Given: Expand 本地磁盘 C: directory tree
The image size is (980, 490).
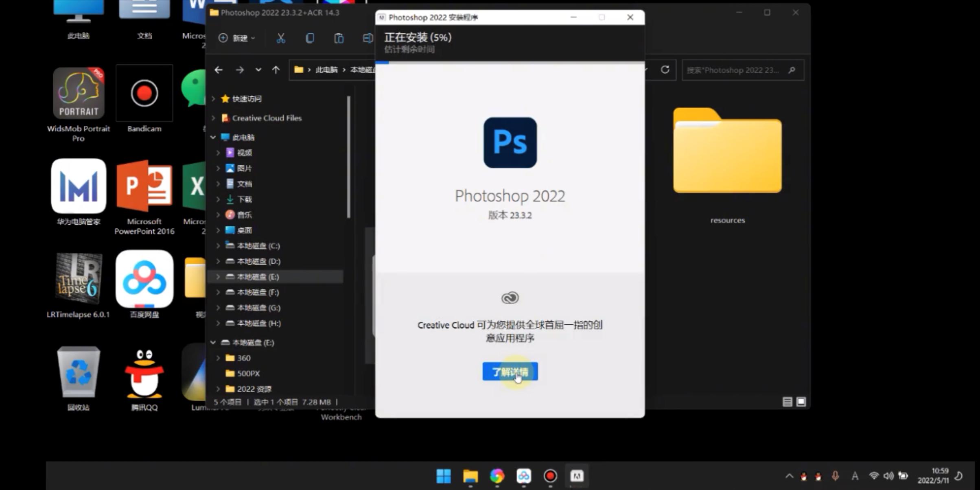Looking at the screenshot, I should 216,245.
